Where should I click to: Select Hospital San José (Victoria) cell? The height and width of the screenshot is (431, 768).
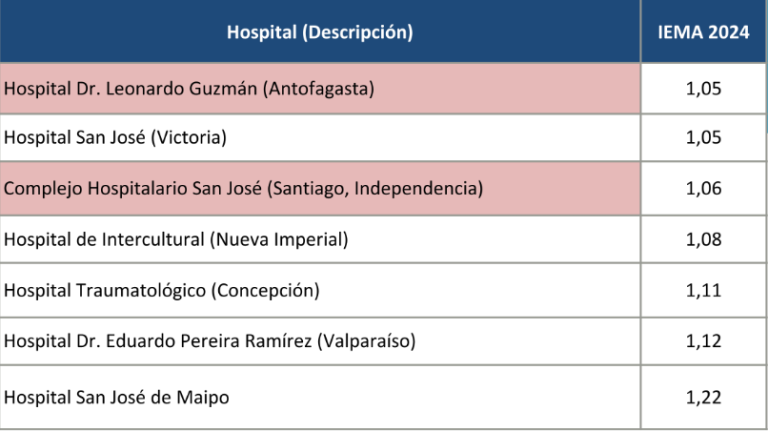pyautogui.click(x=320, y=138)
